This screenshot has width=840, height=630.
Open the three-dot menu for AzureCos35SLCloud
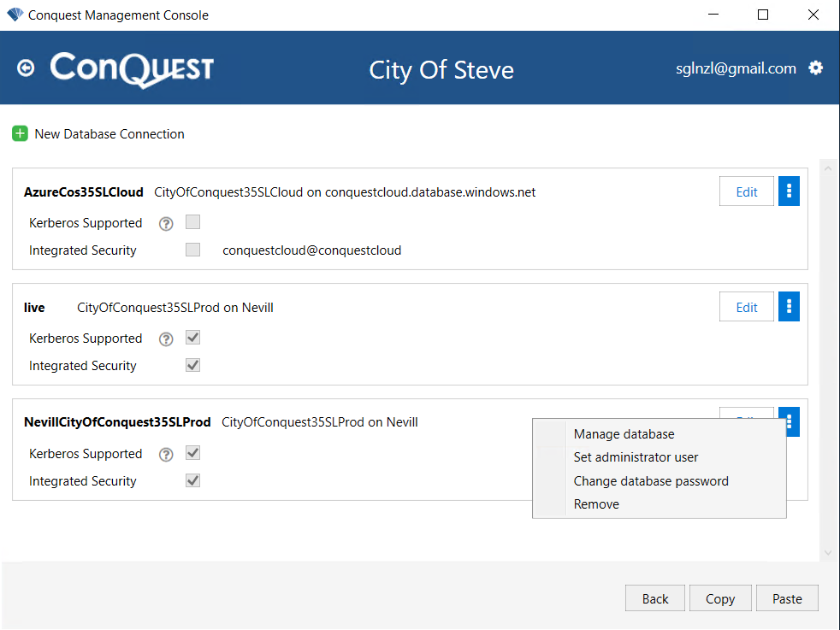tap(789, 191)
